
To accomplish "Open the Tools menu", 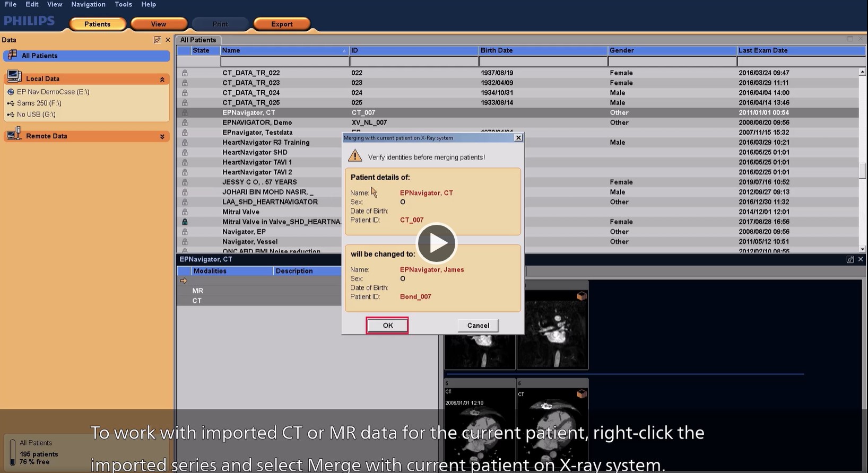I will click(x=123, y=4).
